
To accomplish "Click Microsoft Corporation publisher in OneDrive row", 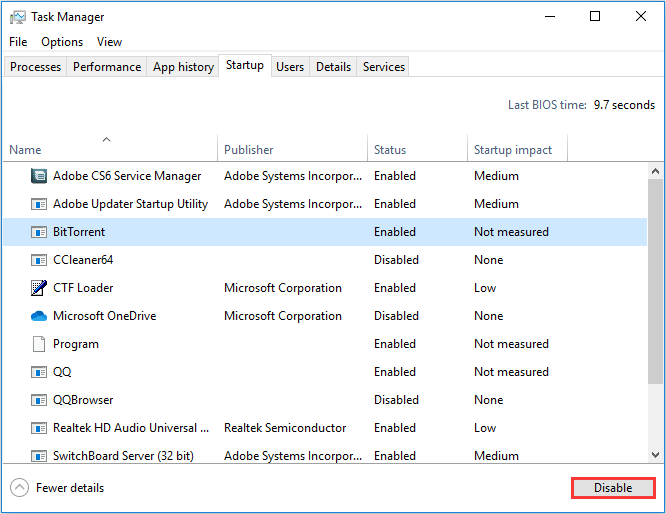I will 283,316.
